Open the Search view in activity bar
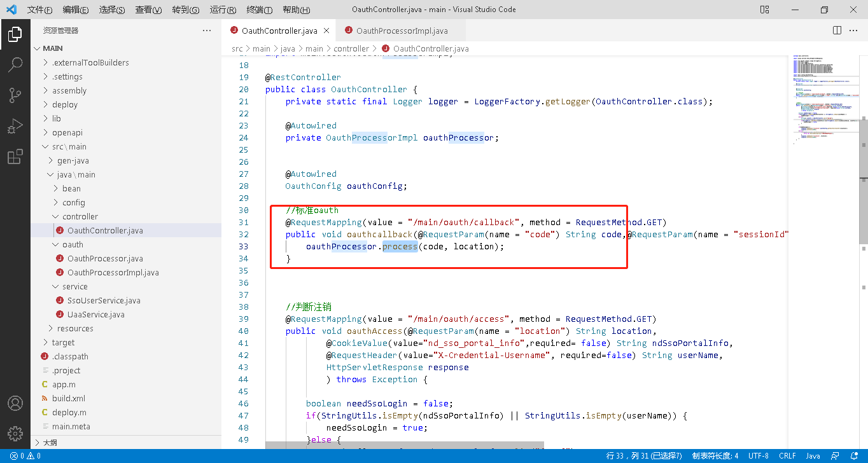The height and width of the screenshot is (463, 868). [x=15, y=64]
